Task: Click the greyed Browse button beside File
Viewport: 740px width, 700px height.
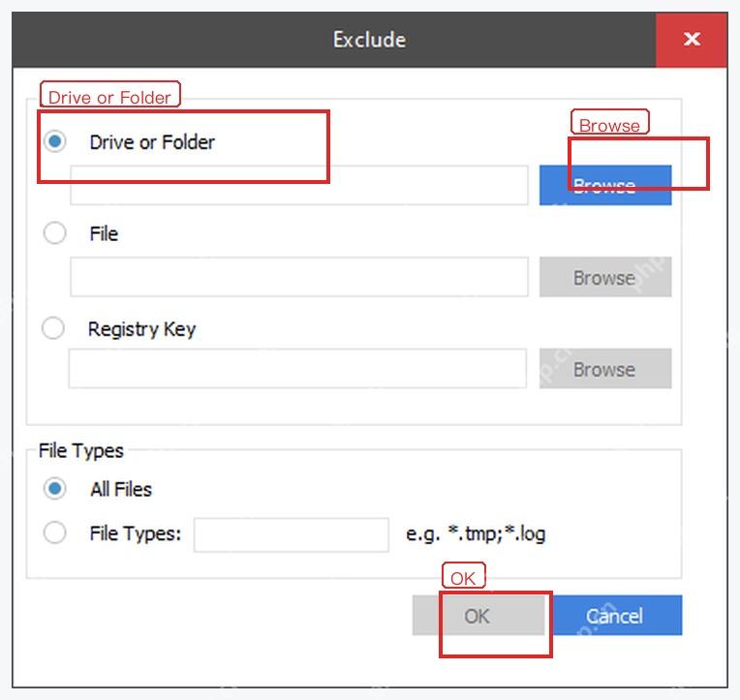Action: point(605,277)
